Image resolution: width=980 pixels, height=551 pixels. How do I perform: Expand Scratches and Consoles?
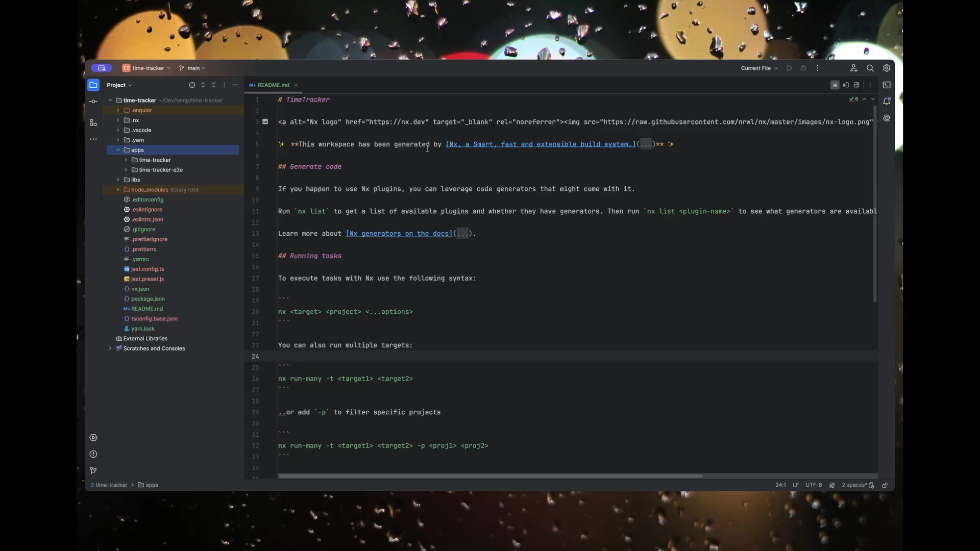point(110,348)
